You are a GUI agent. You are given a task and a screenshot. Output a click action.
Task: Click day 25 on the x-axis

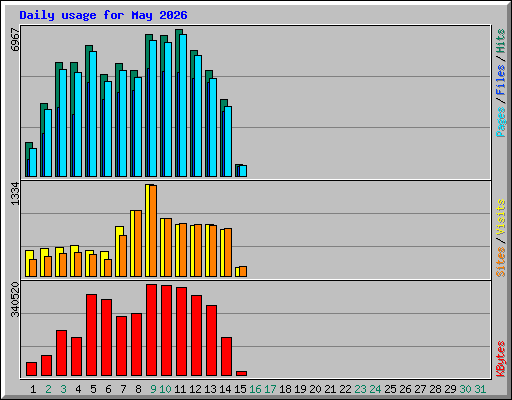coord(390,389)
